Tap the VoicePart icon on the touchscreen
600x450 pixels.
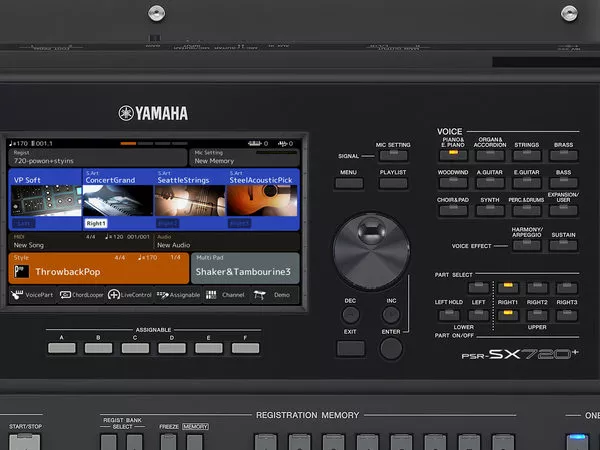click(31, 295)
